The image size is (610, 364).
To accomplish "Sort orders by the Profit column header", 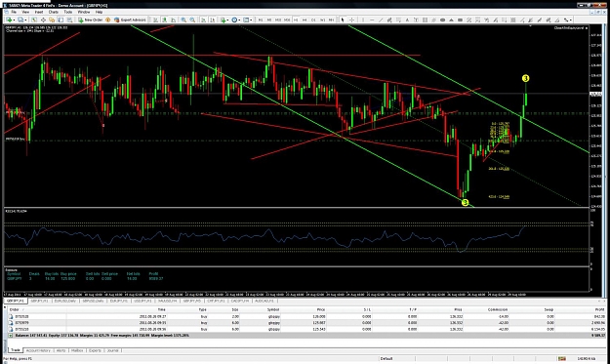I will click(599, 309).
